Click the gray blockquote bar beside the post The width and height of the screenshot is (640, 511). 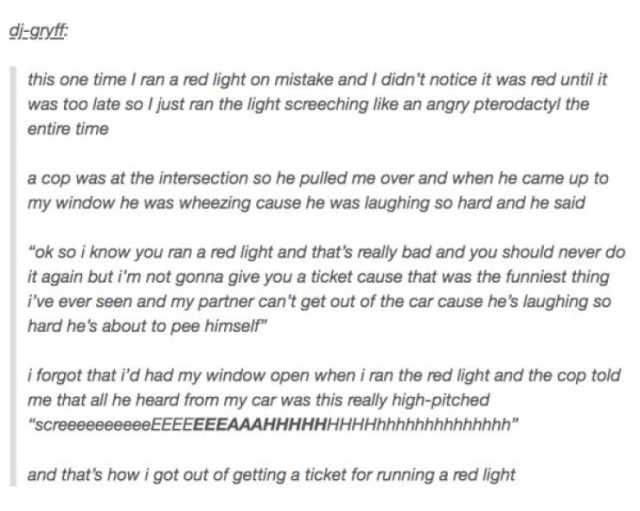click(13, 276)
